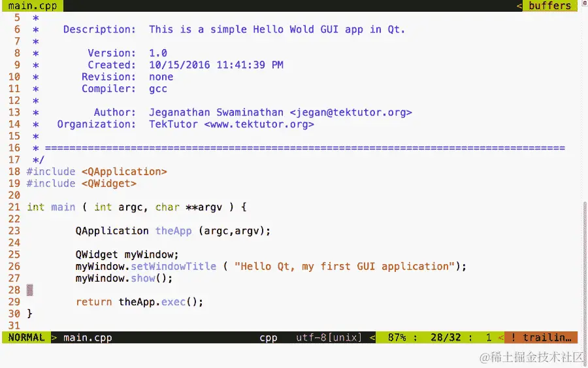Click main.cpp filename in status line
Screen dimensions: 588x368
(x=88, y=338)
